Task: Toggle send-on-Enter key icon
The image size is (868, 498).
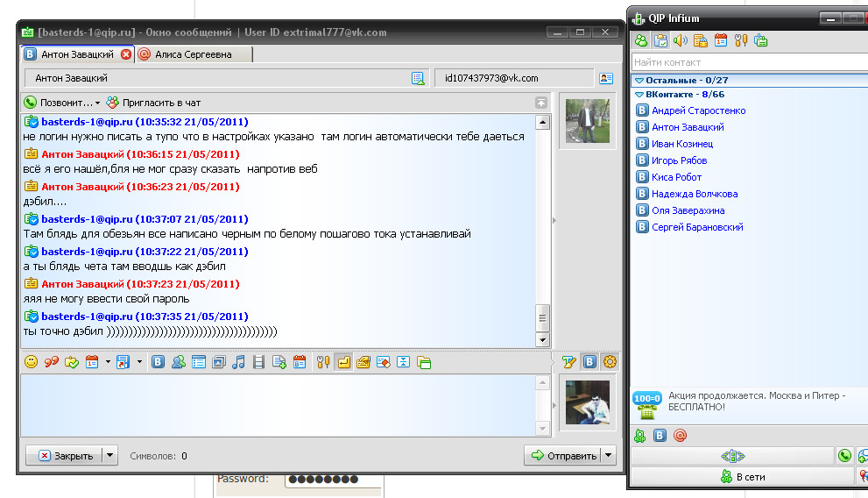Action: [343, 362]
